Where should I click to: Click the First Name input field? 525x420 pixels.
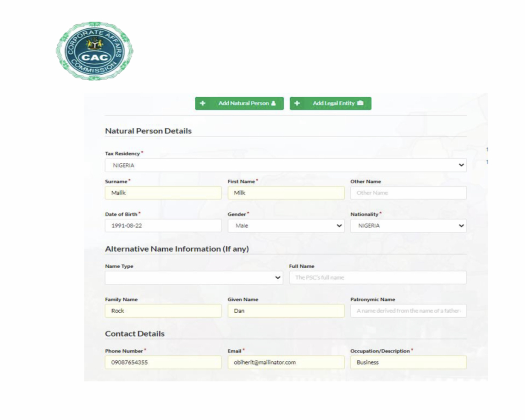pyautogui.click(x=286, y=193)
